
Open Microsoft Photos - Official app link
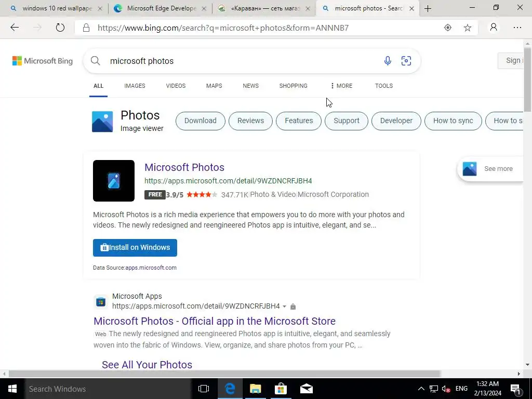click(215, 321)
